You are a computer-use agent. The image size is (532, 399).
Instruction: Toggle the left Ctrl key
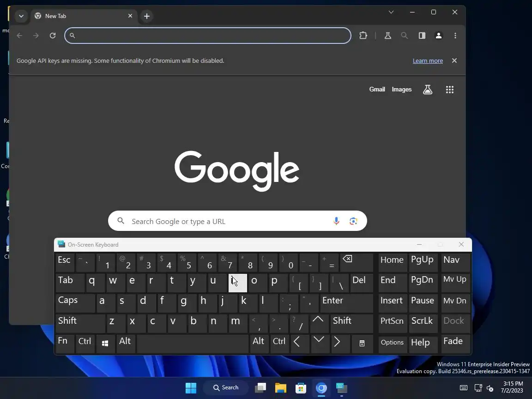85,344
